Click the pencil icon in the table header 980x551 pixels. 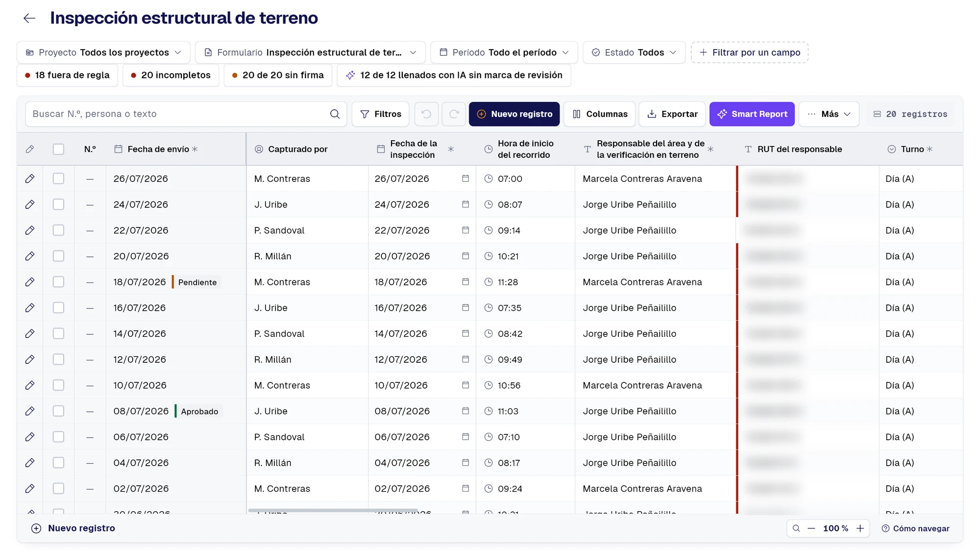tap(30, 149)
